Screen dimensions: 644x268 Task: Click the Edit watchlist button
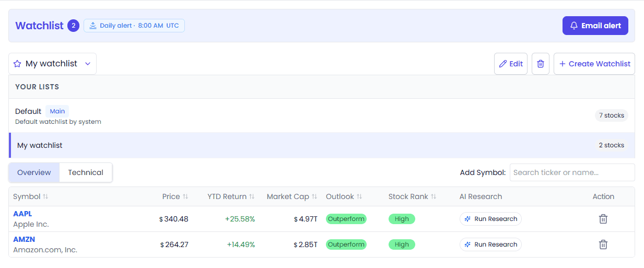click(x=511, y=64)
